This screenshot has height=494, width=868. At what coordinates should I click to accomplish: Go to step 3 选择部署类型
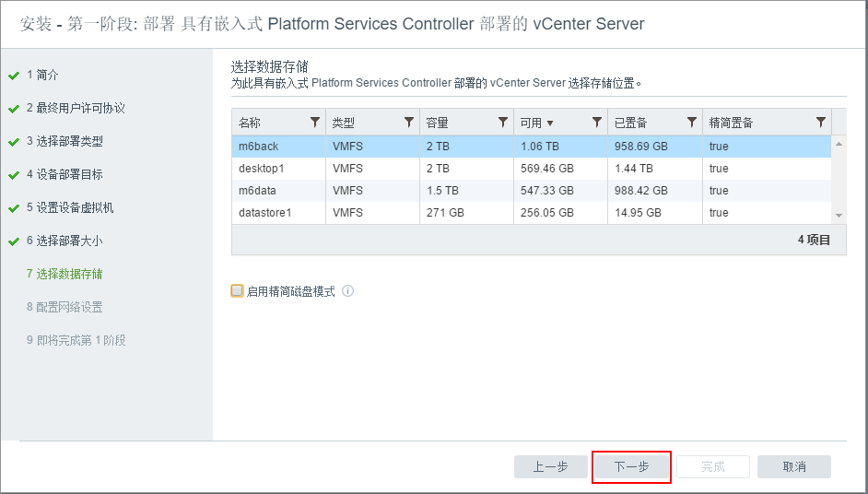click(x=65, y=141)
